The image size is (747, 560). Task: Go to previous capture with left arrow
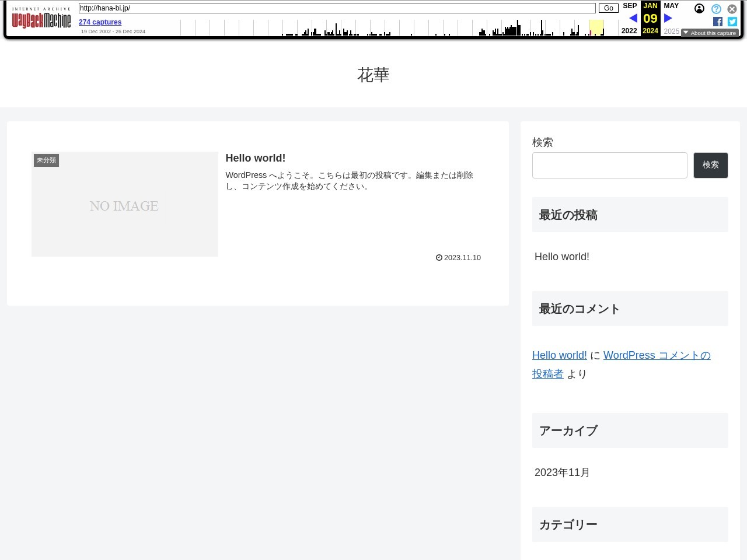point(633,18)
